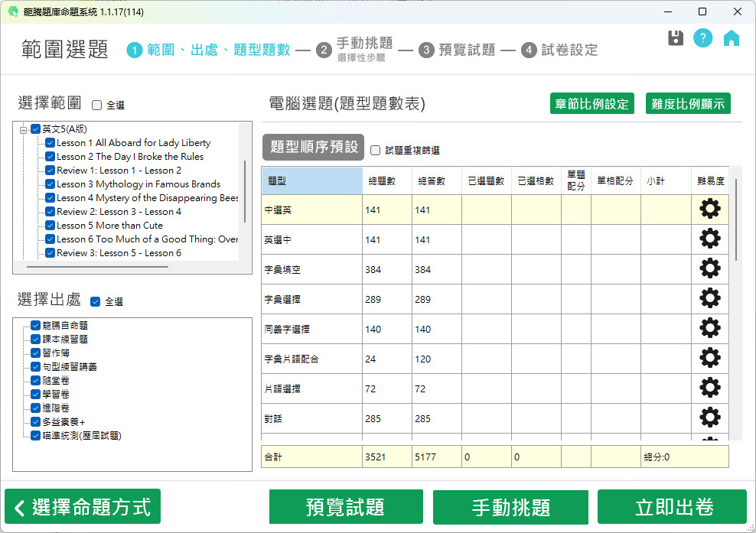This screenshot has width=756, height=533.
Task: Click 章節比例設定 button
Action: pos(591,103)
